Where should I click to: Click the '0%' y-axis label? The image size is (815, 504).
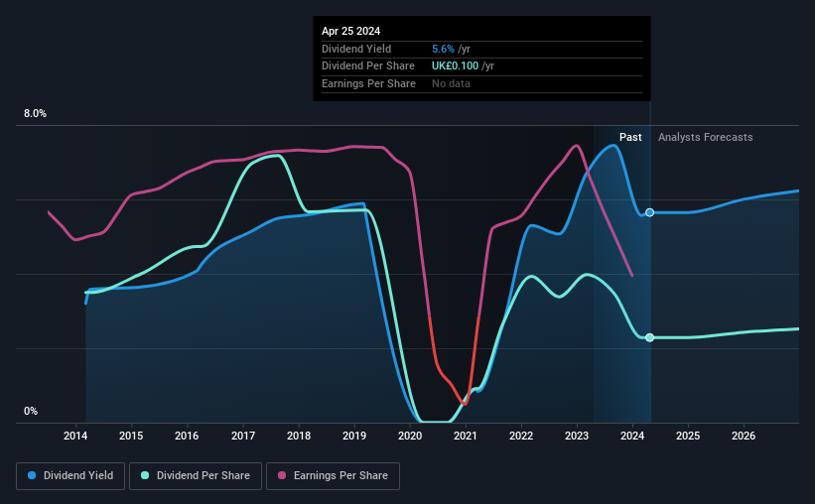31,412
